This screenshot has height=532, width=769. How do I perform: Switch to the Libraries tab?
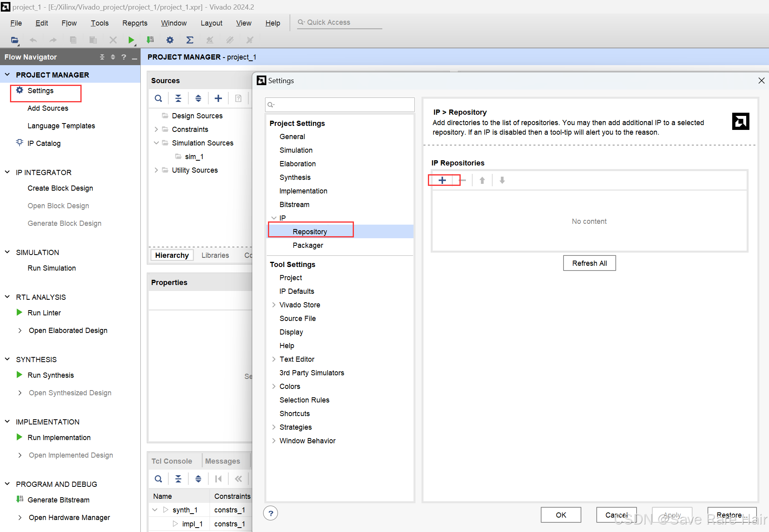point(215,255)
